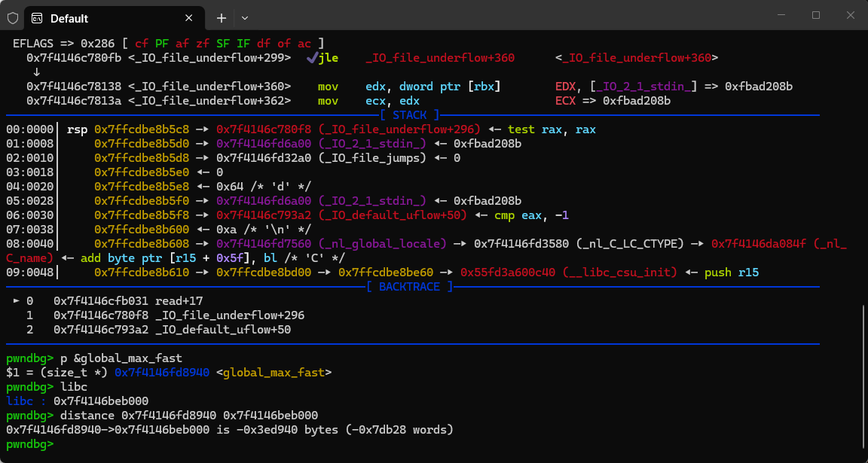Click address 0x7f4146c780fb in disassembly
This screenshot has height=463, width=868.
[75, 57]
